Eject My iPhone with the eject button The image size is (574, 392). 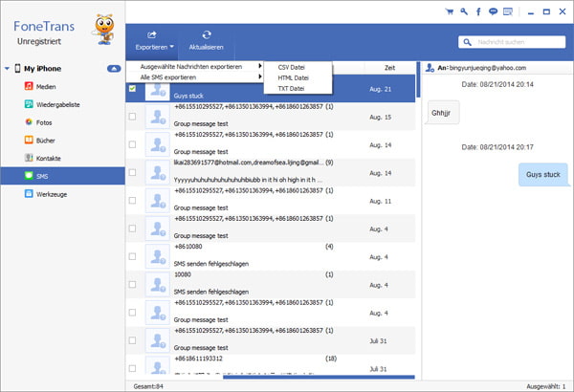114,69
